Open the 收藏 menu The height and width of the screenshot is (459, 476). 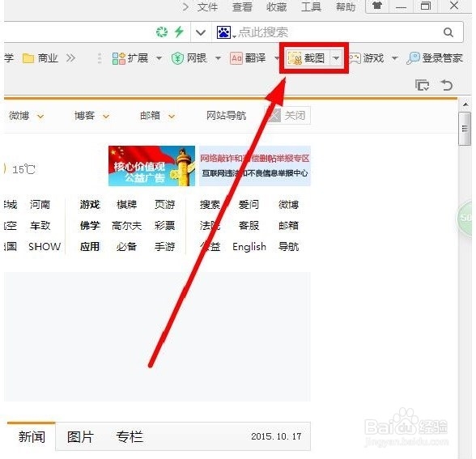point(276,6)
